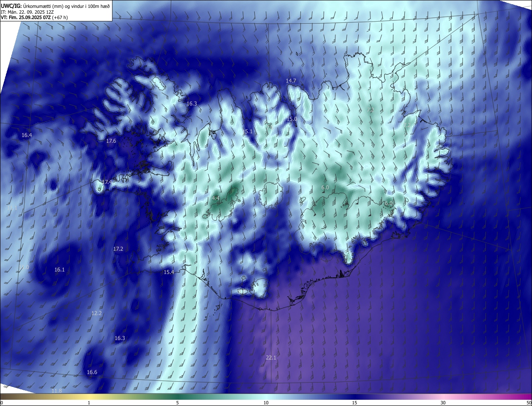Click the 17.2 value label

click(x=118, y=249)
